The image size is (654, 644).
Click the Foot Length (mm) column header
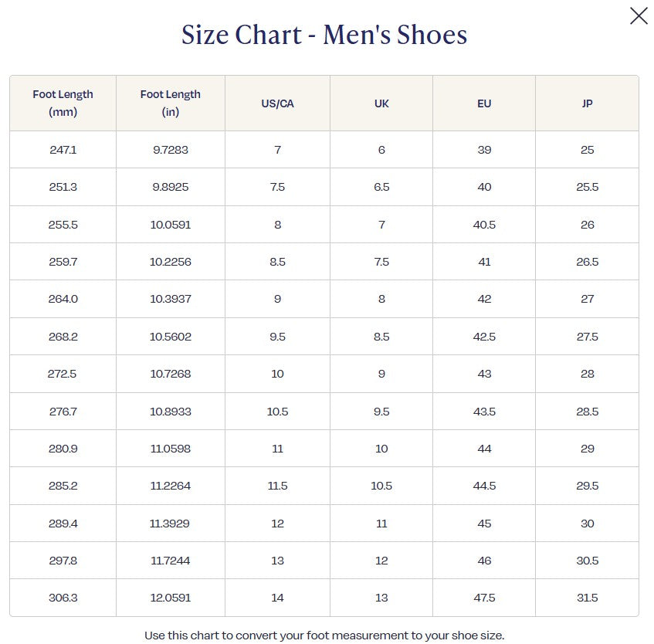coord(63,103)
